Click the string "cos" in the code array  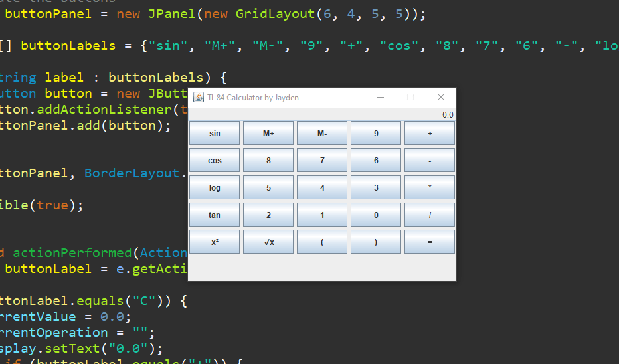click(399, 45)
